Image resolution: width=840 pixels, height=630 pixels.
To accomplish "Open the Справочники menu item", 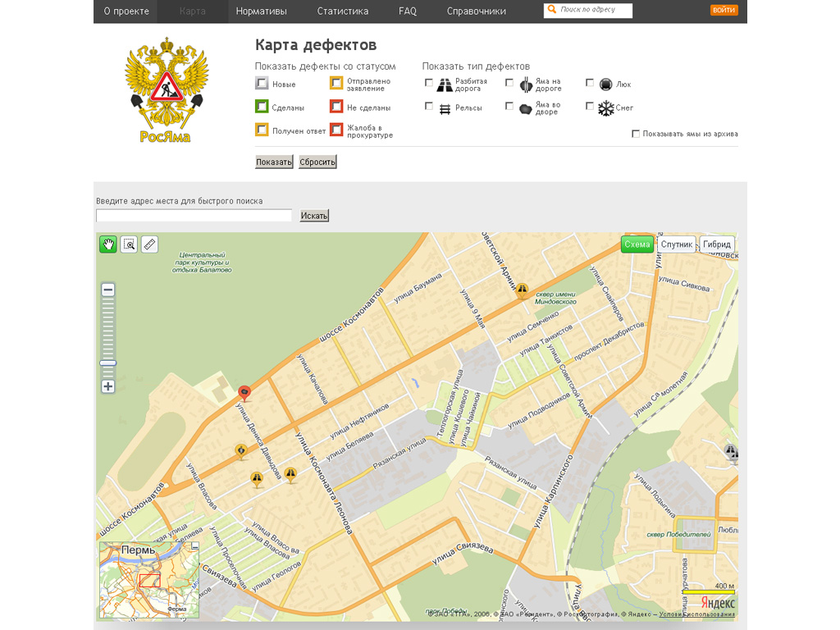I will point(477,11).
